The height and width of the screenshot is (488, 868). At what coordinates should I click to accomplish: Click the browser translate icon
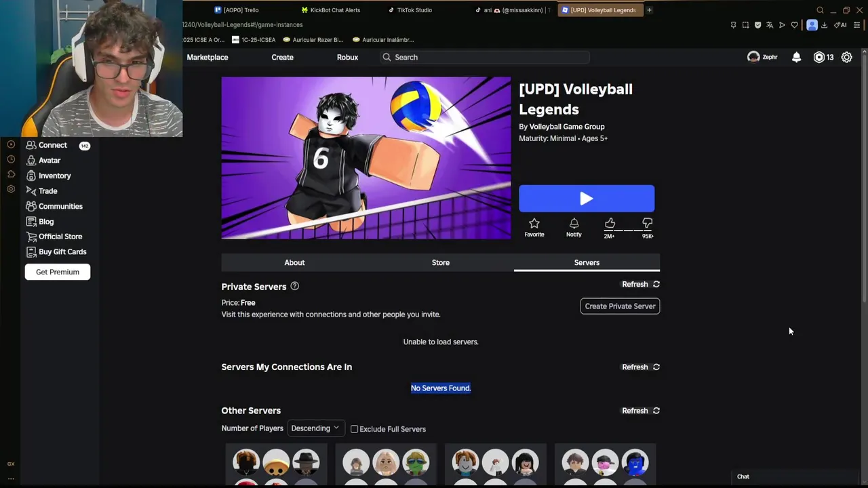(770, 25)
